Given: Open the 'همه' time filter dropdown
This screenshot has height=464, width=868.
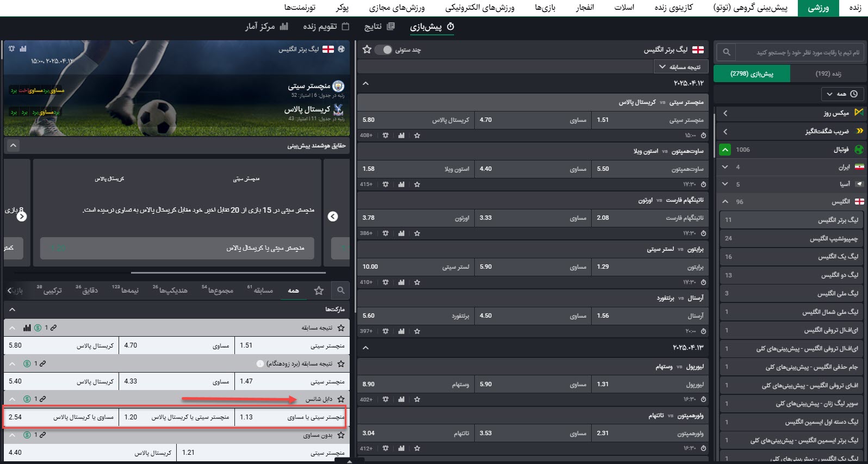Looking at the screenshot, I should [x=841, y=94].
